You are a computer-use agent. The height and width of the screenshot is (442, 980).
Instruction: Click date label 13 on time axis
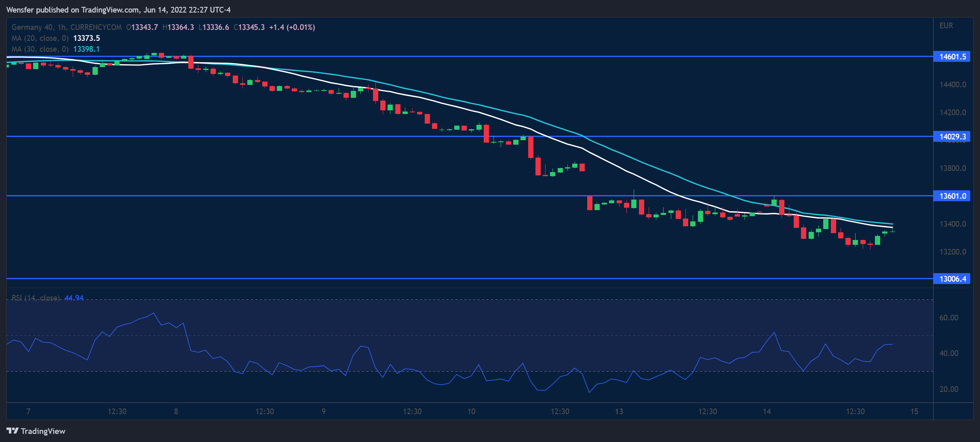tap(619, 411)
